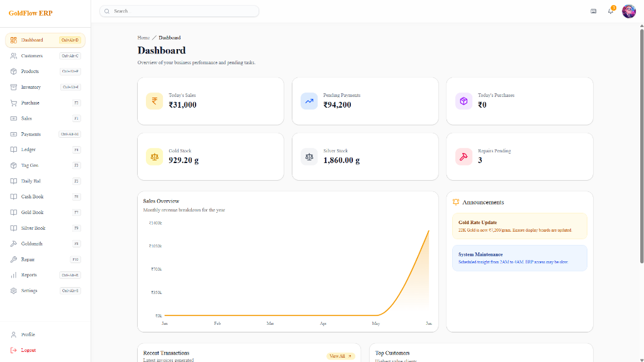Click the Profile person icon
Screen dimensions: 644x362
coord(14,334)
